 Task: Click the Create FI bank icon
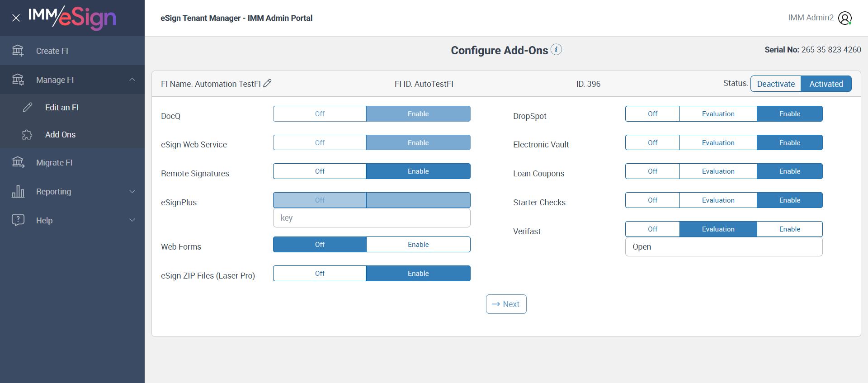tap(18, 51)
